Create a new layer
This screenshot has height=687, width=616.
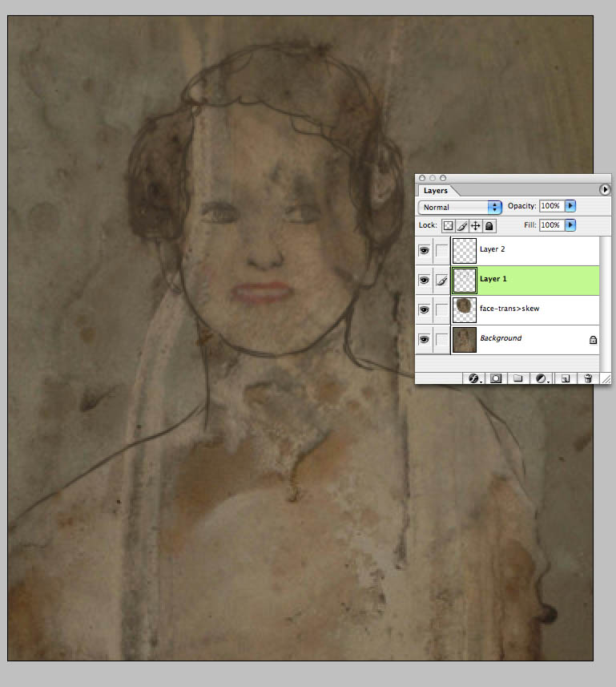pos(566,378)
